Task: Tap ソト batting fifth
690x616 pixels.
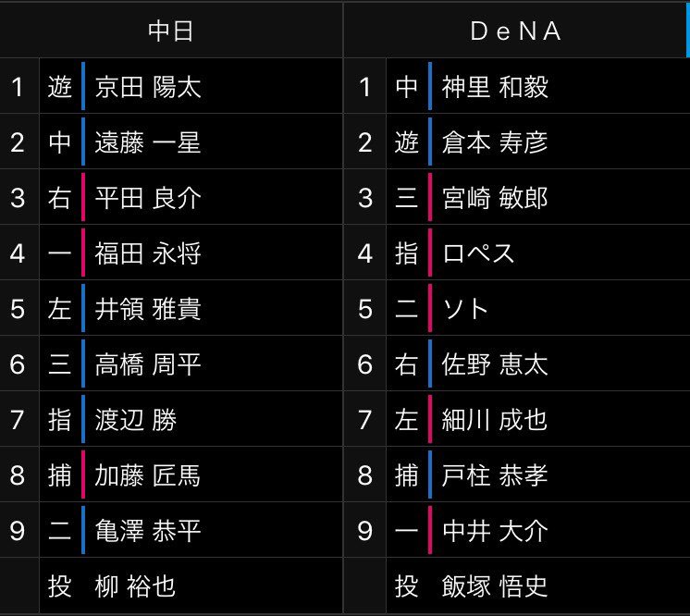Action: [x=467, y=309]
